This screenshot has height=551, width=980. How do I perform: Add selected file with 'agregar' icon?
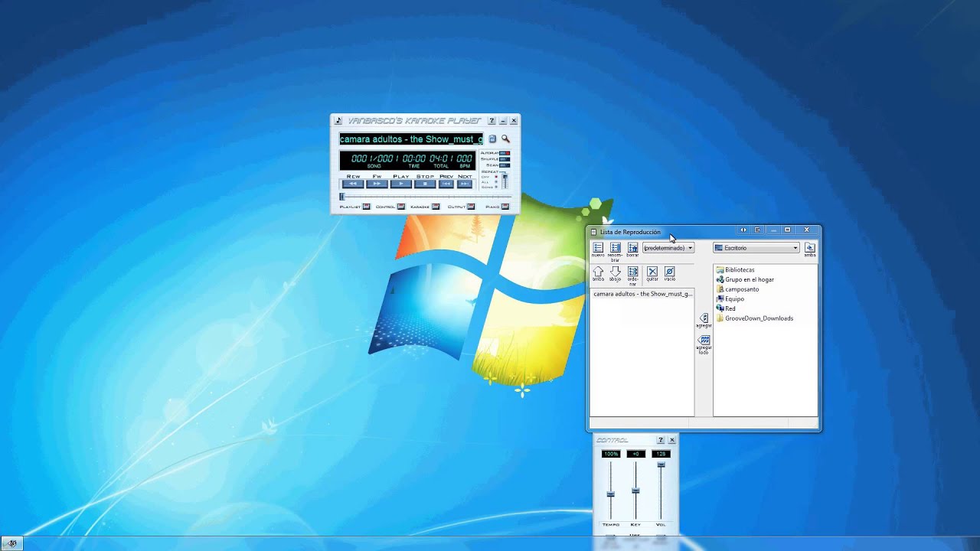click(704, 318)
